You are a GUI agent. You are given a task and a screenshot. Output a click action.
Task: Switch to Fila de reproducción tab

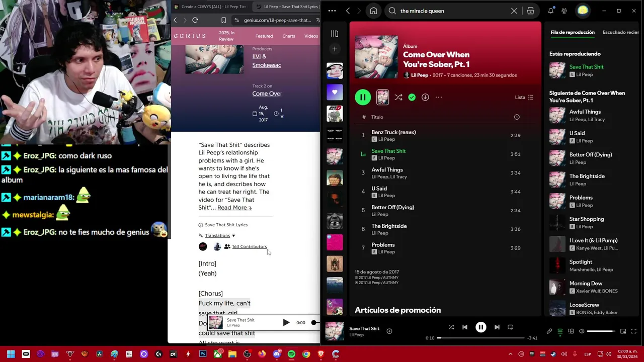[x=573, y=32]
